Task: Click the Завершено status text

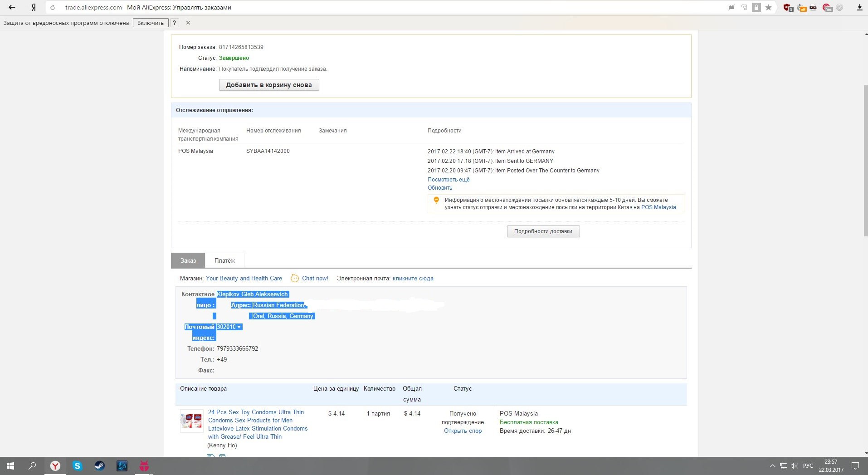Action: pos(234,58)
